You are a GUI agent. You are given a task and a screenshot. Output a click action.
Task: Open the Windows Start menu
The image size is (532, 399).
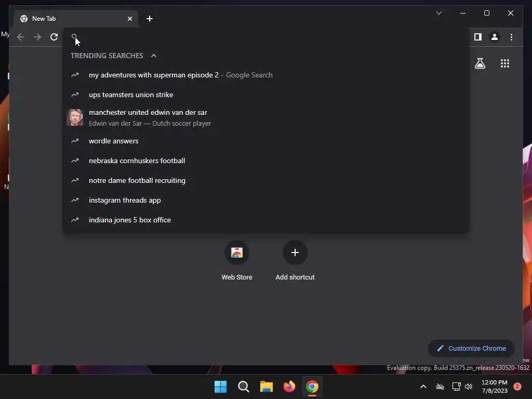tap(220, 387)
